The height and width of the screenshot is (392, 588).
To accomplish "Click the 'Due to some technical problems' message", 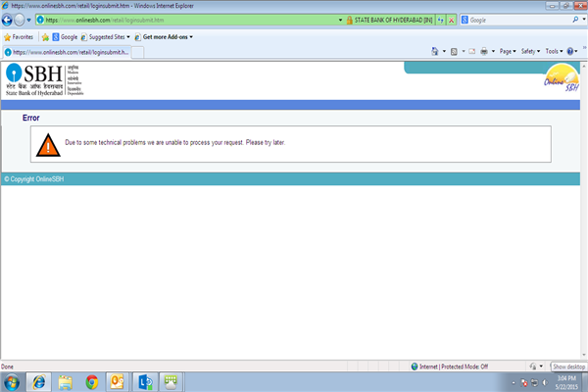I will click(x=174, y=142).
